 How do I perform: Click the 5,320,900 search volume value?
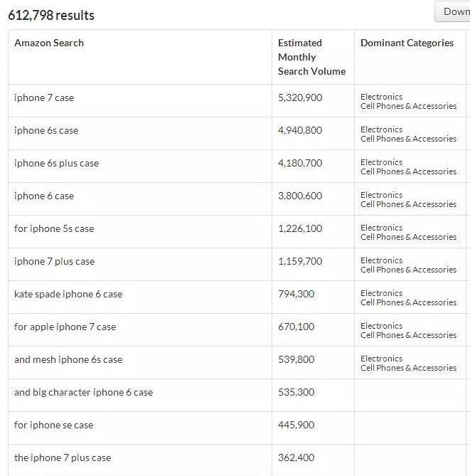coord(300,97)
